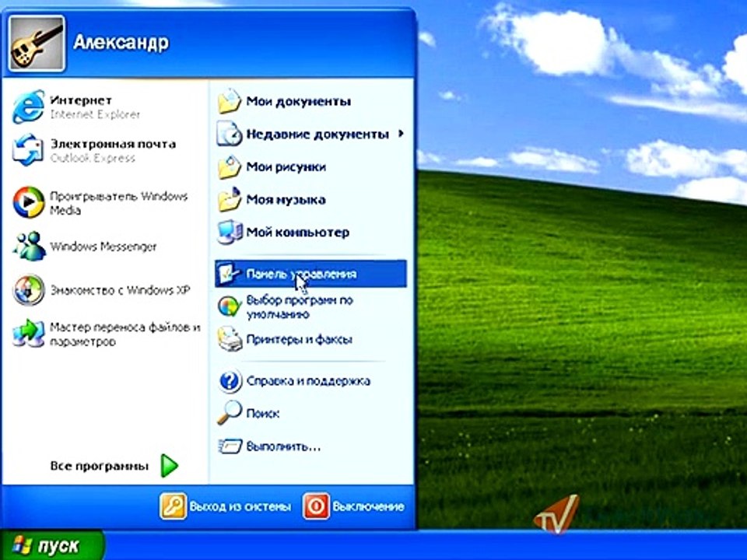Click the Мои рисунки label
Screen dimensions: 747x560
point(286,167)
